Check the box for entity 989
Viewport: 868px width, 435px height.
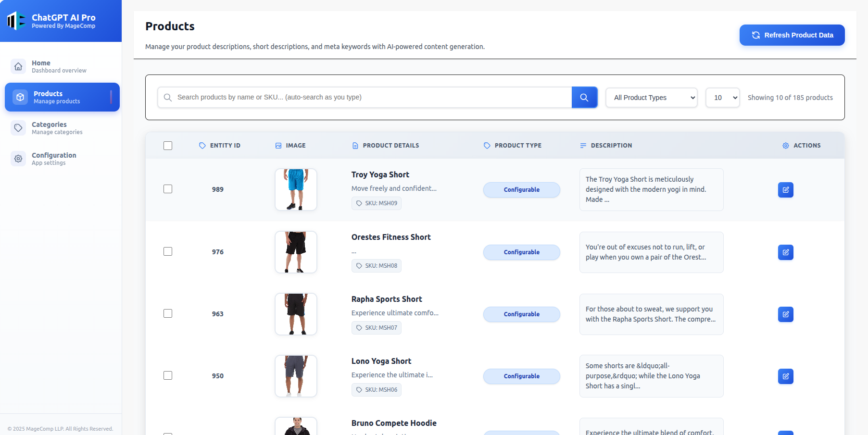pos(168,189)
